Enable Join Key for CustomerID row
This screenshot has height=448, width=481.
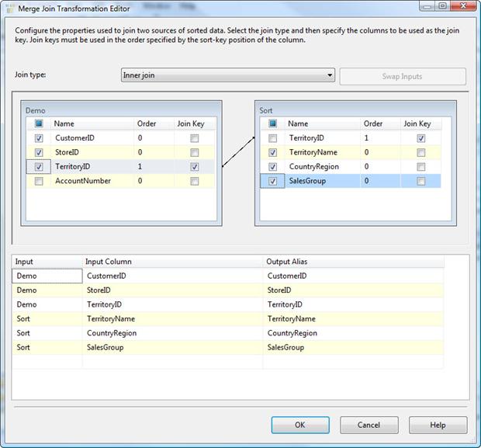(194, 138)
